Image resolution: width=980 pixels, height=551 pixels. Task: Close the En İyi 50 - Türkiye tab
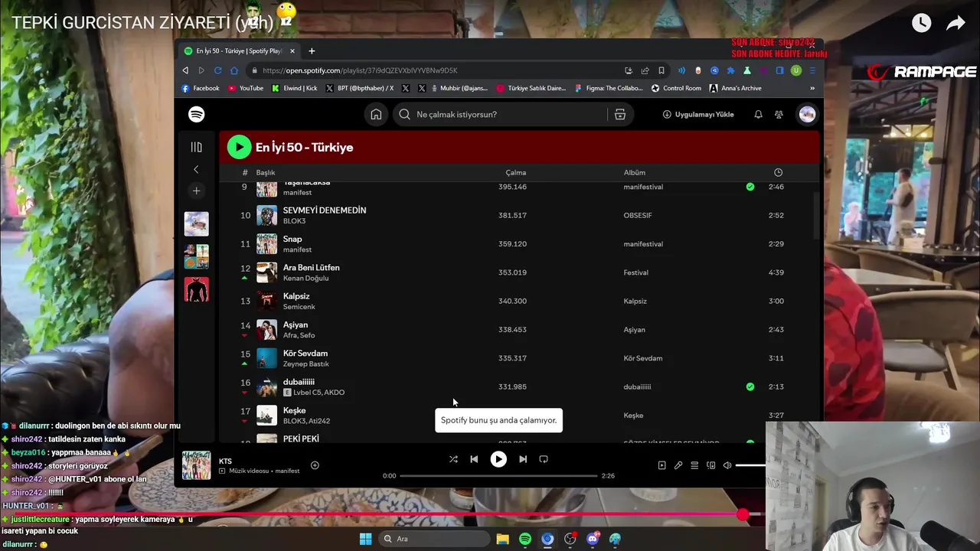pyautogui.click(x=292, y=51)
